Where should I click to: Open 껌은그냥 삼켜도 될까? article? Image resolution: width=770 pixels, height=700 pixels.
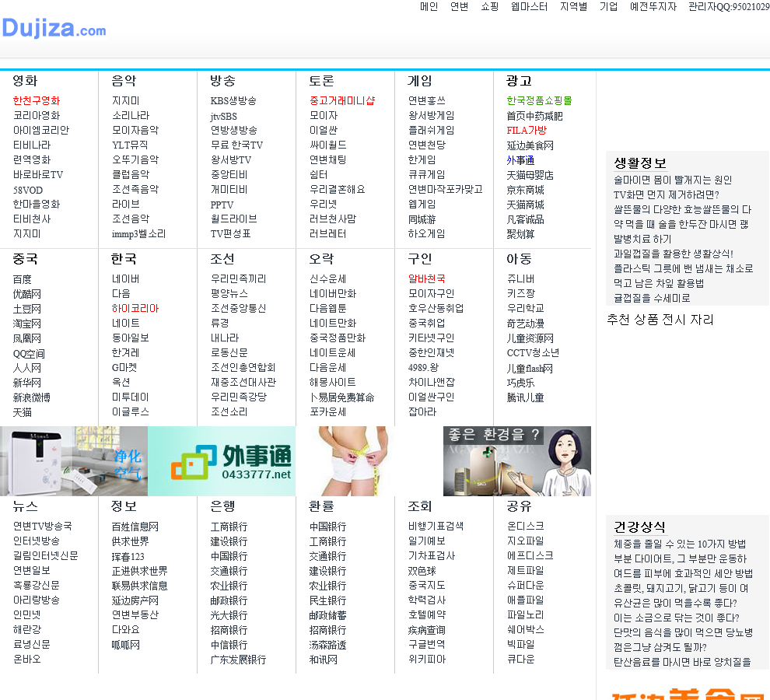[660, 647]
